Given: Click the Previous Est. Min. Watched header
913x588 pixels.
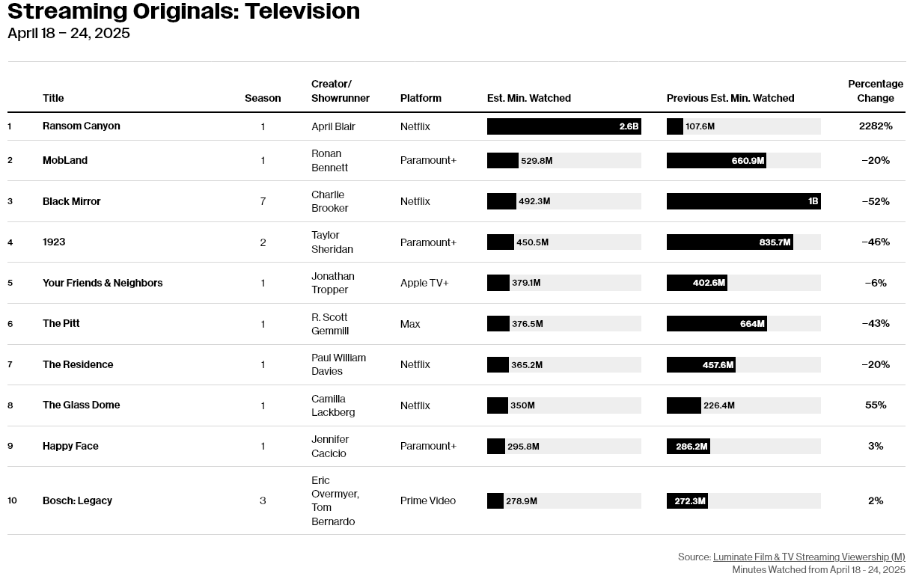Looking at the screenshot, I should pyautogui.click(x=730, y=98).
